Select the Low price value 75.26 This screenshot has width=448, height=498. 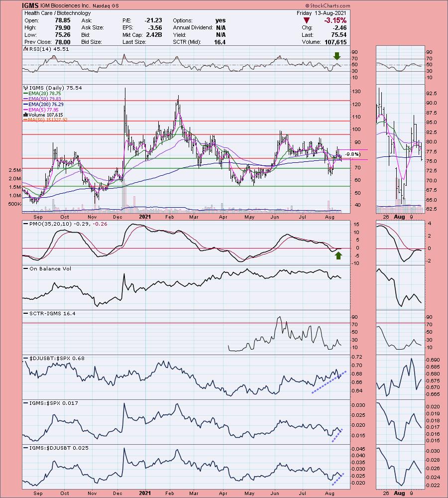(63, 35)
